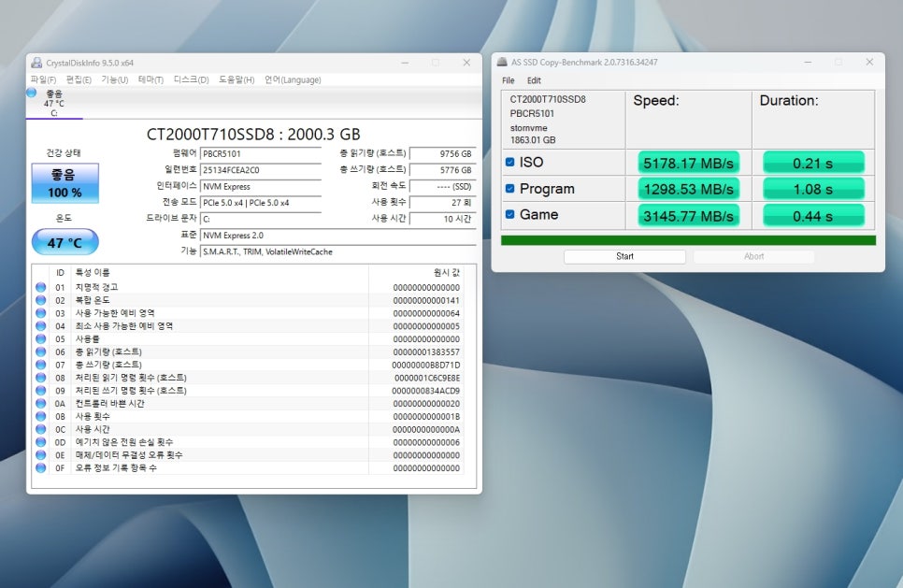Viewport: 903px width, 588px height.
Task: Open the 파일(F) menu in CrystalDiskInfo
Action: [43, 79]
